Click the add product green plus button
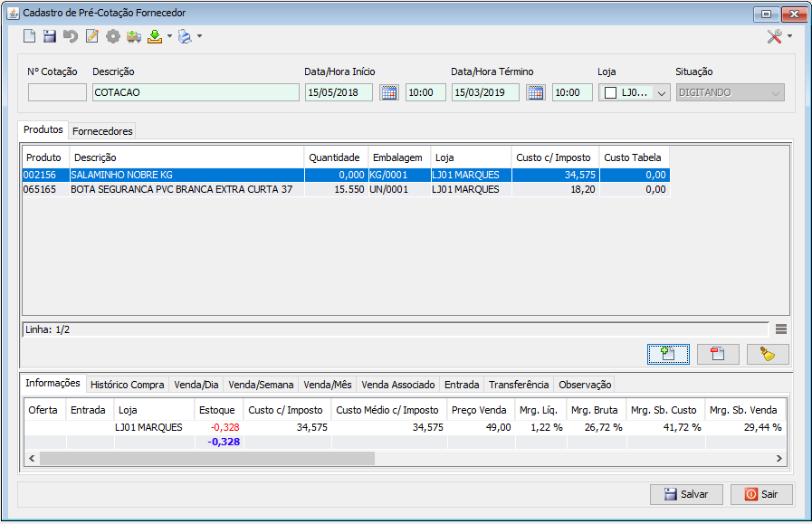The height and width of the screenshot is (524, 812). click(668, 354)
